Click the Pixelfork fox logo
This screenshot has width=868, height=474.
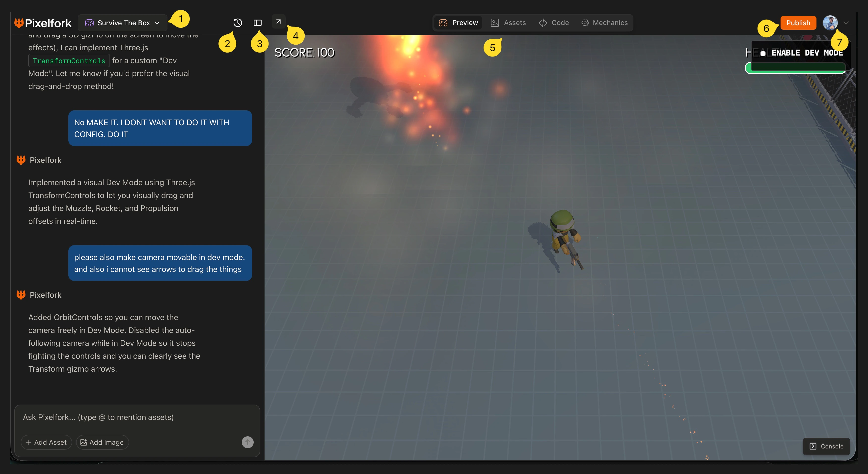click(19, 23)
